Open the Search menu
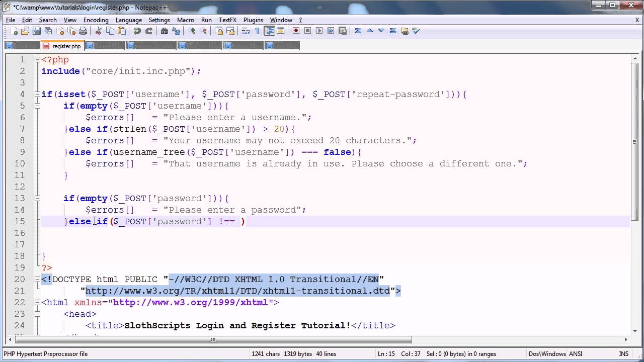644x362 pixels. 48,20
